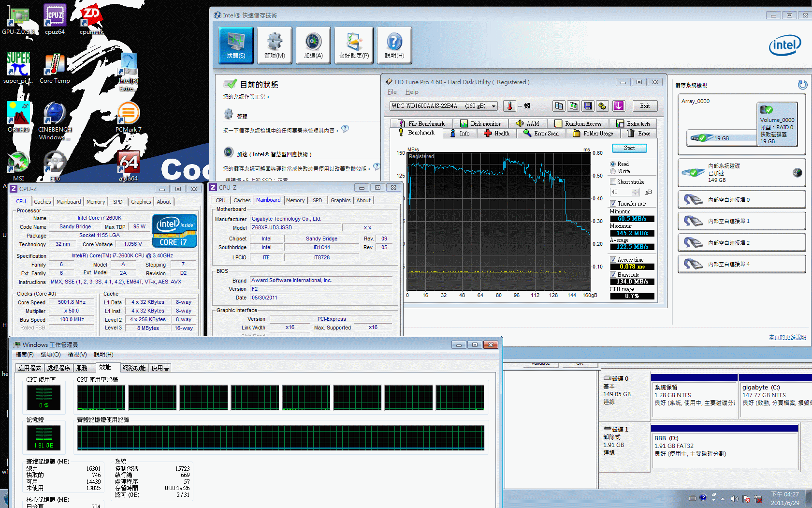This screenshot has height=508, width=812.
Task: Launch ORTHOS desktop shortcut
Action: tap(18, 117)
